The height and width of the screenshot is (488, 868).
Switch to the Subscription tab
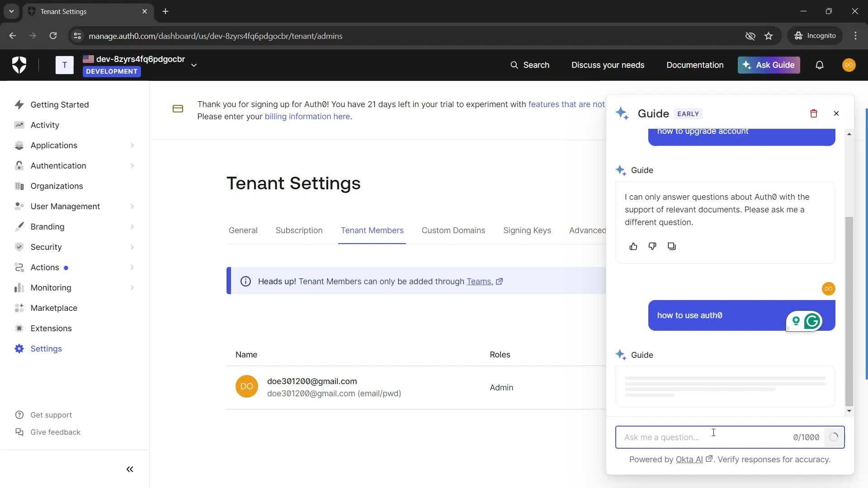299,230
